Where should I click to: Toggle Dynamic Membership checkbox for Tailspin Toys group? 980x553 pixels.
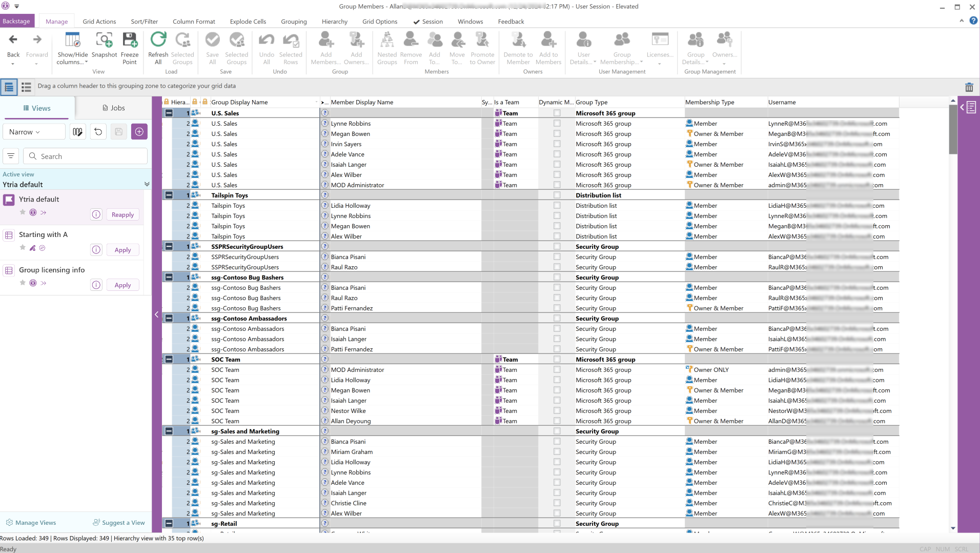pyautogui.click(x=557, y=195)
